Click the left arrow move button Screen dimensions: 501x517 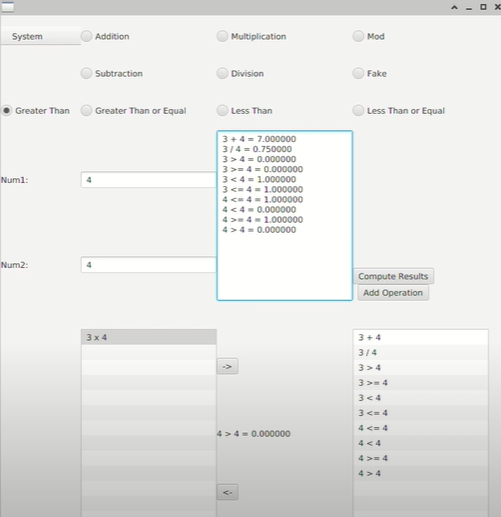[x=227, y=492]
